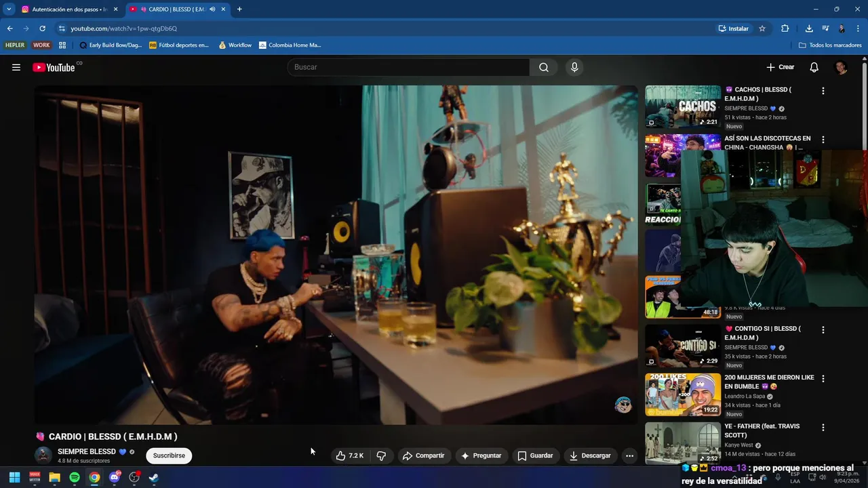This screenshot has width=868, height=488.
Task: Open the YouTube account avatar menu
Action: click(x=841, y=67)
